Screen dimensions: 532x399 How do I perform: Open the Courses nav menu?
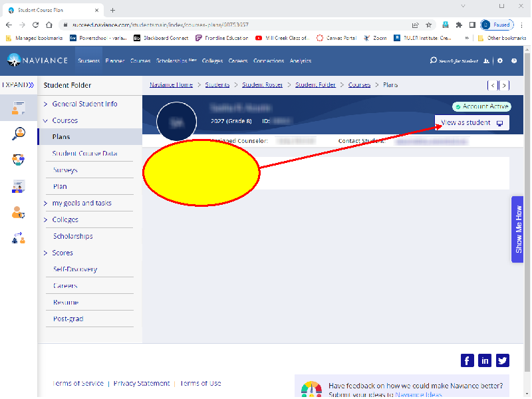click(140, 61)
